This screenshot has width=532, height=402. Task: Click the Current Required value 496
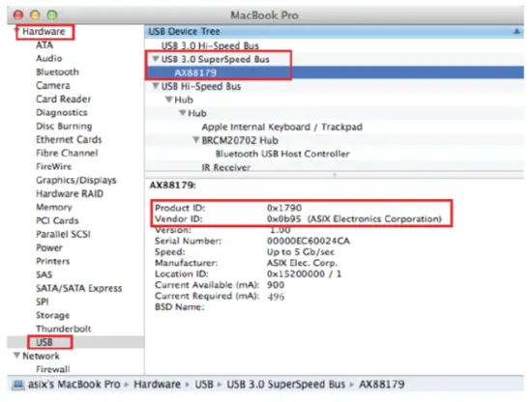coord(276,297)
